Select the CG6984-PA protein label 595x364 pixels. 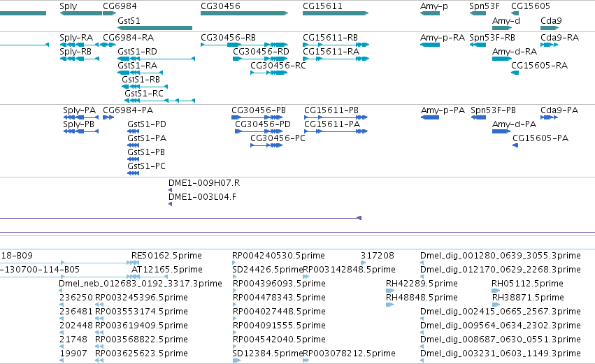(x=128, y=110)
